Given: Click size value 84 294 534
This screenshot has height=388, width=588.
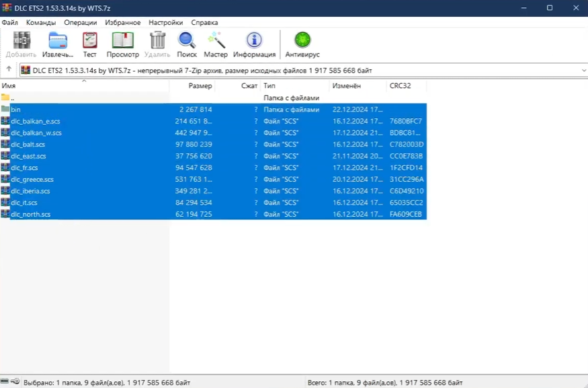Looking at the screenshot, I should [x=194, y=202].
